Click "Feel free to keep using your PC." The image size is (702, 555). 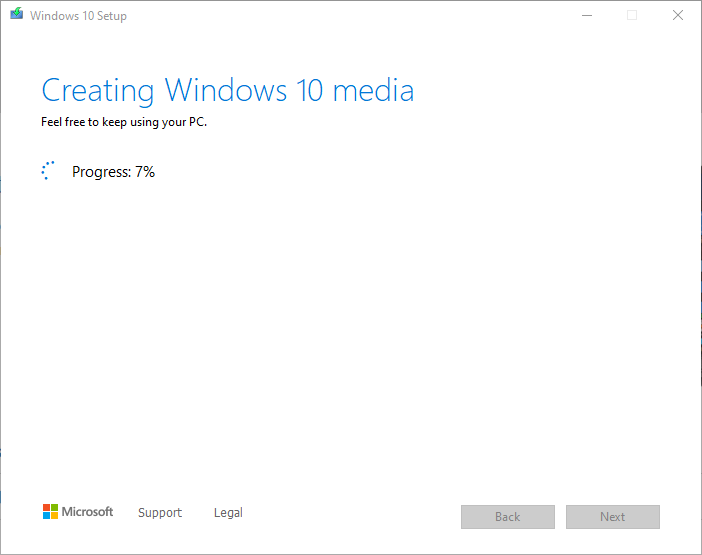(123, 123)
